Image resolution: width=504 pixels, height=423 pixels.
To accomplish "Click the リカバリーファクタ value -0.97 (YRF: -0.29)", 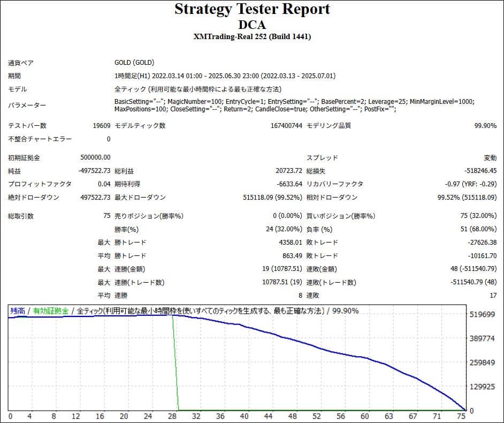I will click(471, 184).
